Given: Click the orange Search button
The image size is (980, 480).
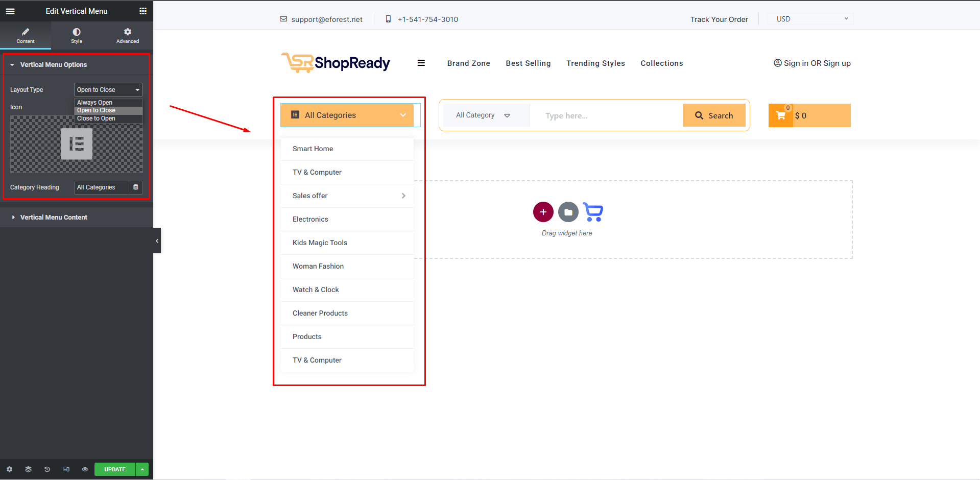Looking at the screenshot, I should (x=713, y=115).
